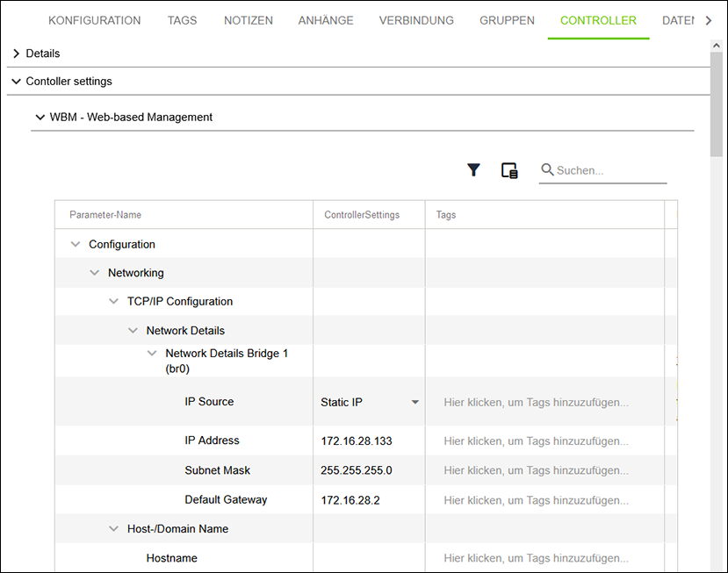Select the GRUPPEN tab
The width and height of the screenshot is (728, 573).
507,20
